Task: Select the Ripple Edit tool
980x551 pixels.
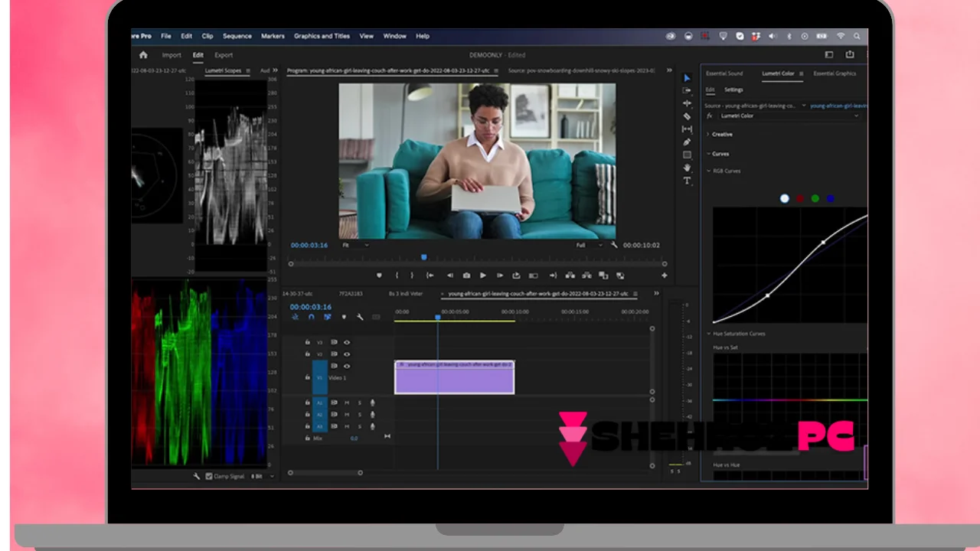Action: 687,103
